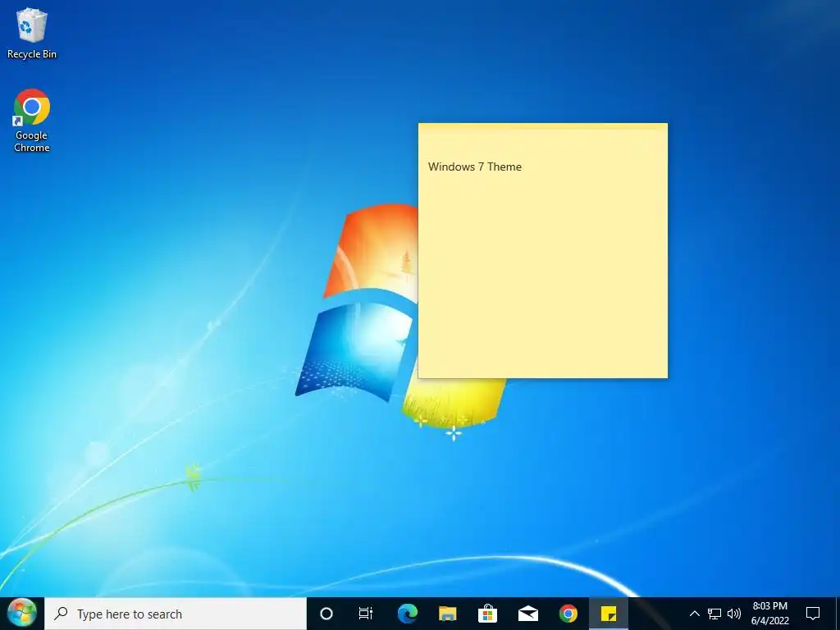Open network status tray icon
This screenshot has height=630, width=840.
(x=714, y=614)
